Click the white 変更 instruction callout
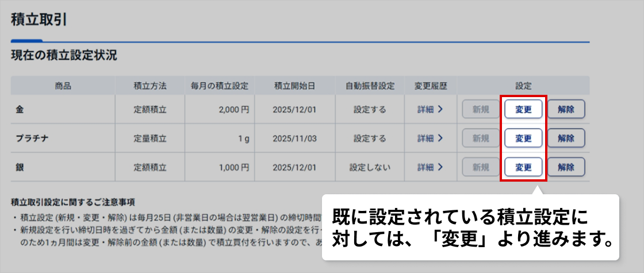 [469, 228]
